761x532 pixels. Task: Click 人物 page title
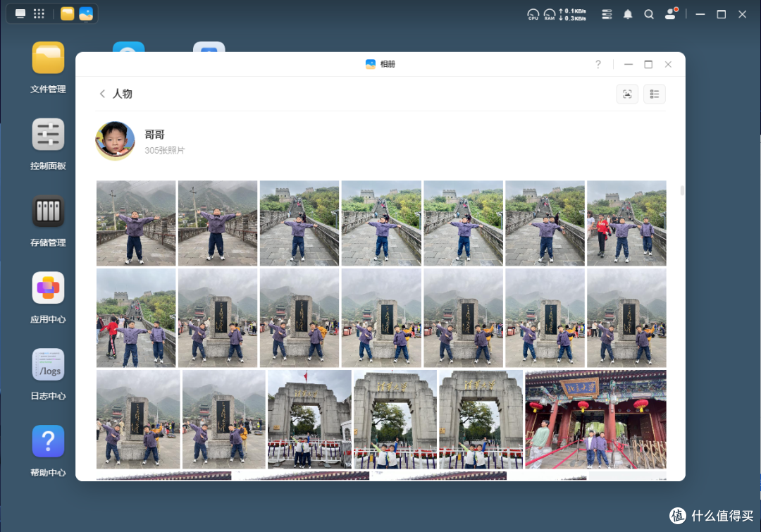123,94
